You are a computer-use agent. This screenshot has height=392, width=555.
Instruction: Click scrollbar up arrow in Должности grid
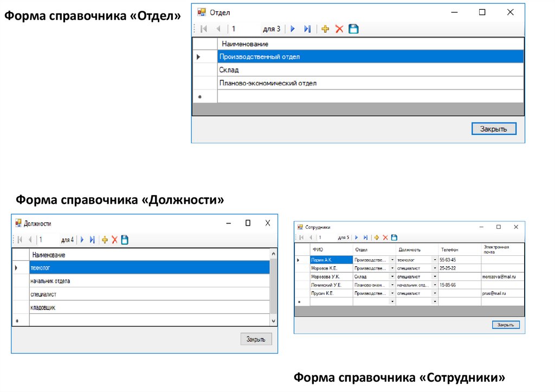pyautogui.click(x=273, y=254)
